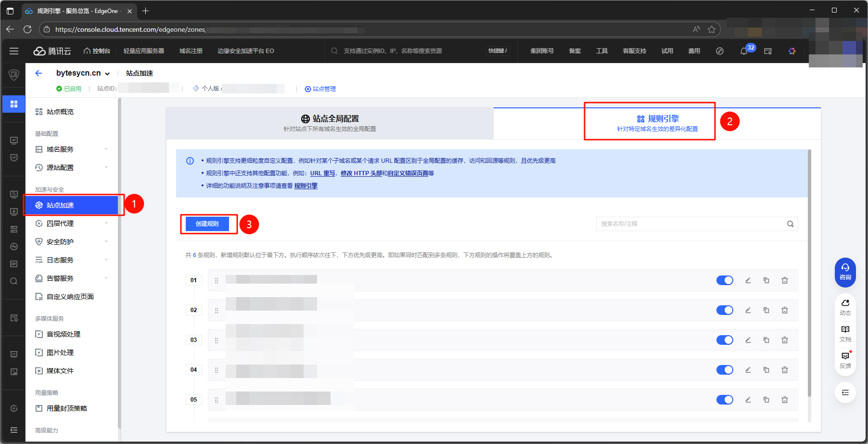
Task: Switch to 站点全局配置 tab
Action: (x=330, y=123)
